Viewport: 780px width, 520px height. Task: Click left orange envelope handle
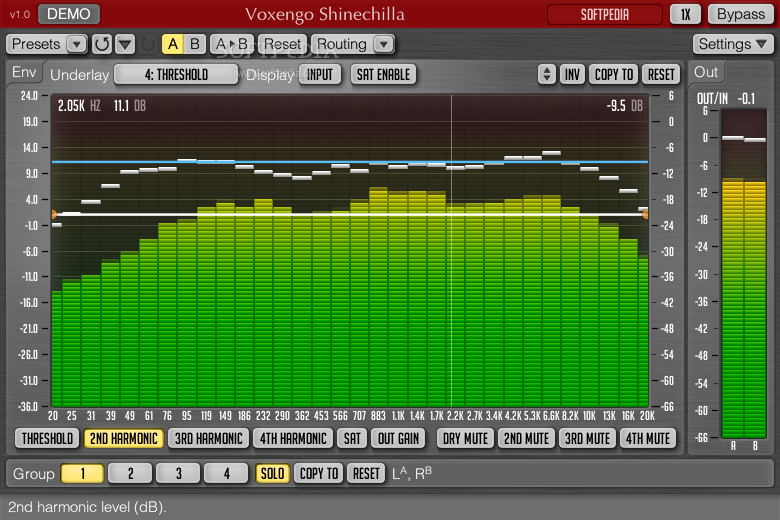tap(54, 214)
